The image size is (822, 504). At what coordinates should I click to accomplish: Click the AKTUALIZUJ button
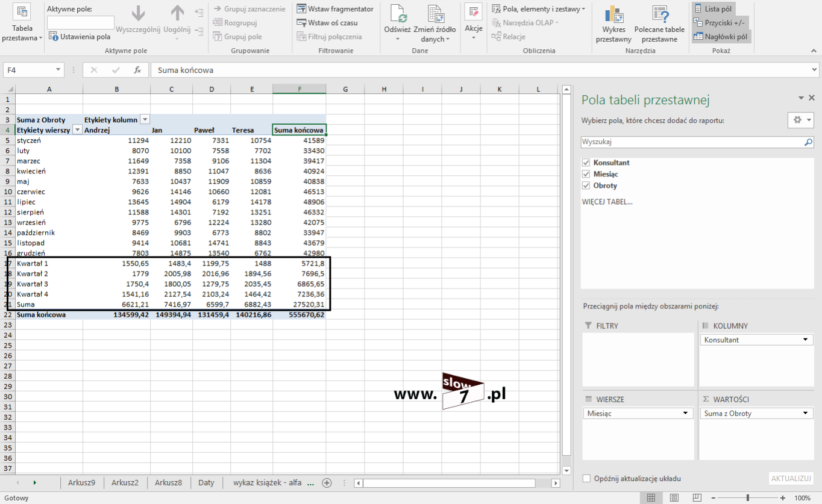(x=791, y=479)
